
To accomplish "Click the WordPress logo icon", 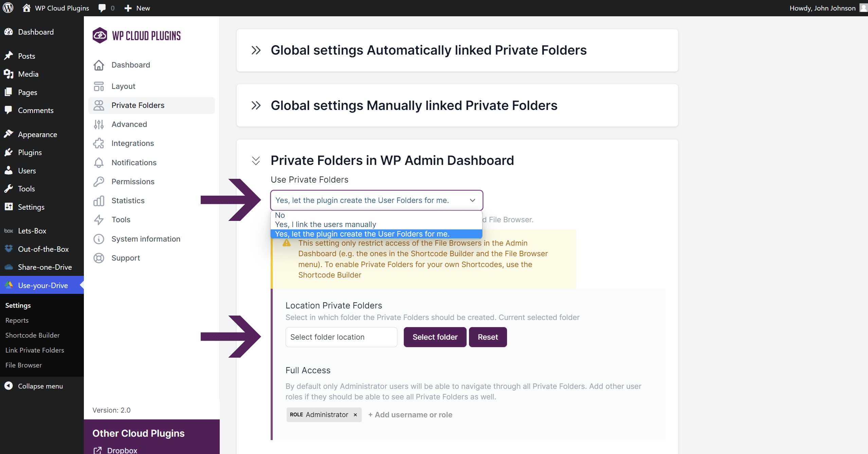I will pos(8,8).
